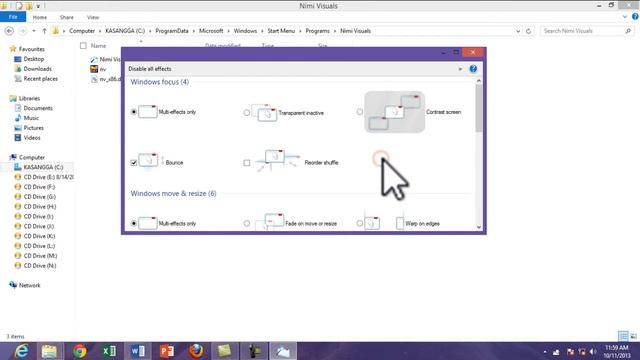The image size is (640, 360).
Task: Select the Fade on move or resize radio
Action: pos(247,223)
